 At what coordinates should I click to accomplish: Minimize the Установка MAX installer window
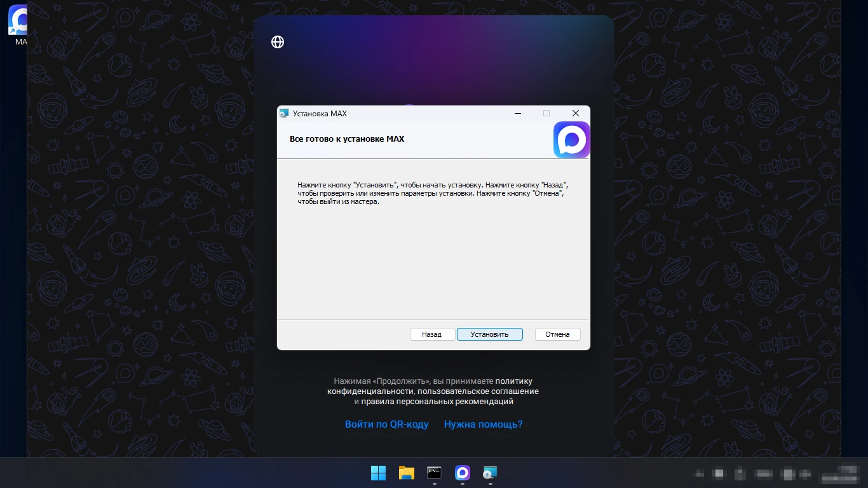[518, 113]
